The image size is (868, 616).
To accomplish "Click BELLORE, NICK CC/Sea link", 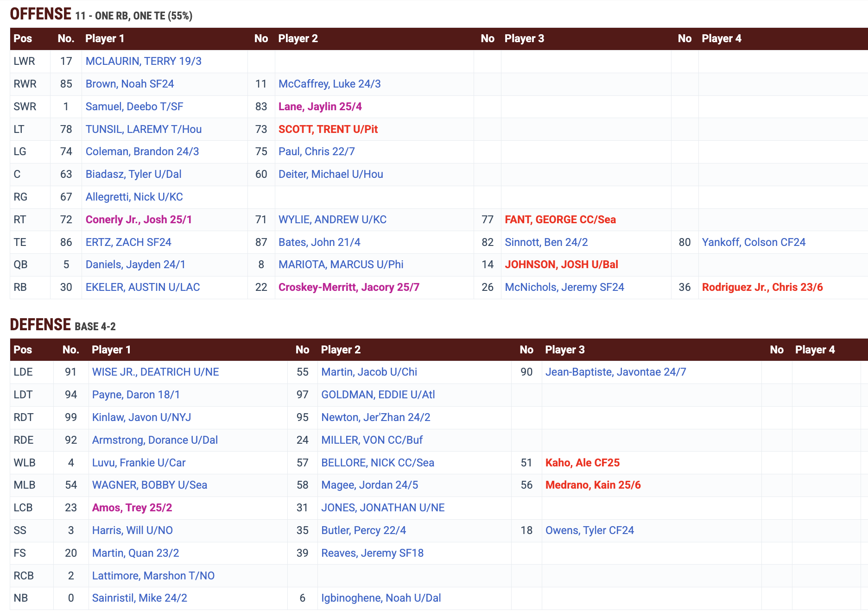I will pos(378,463).
